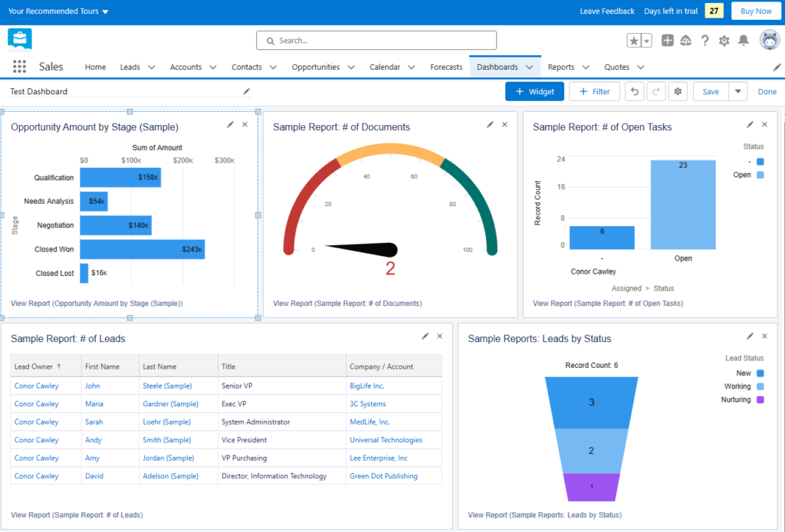Open the notifications bell
Screen dimensions: 785x532
point(742,40)
